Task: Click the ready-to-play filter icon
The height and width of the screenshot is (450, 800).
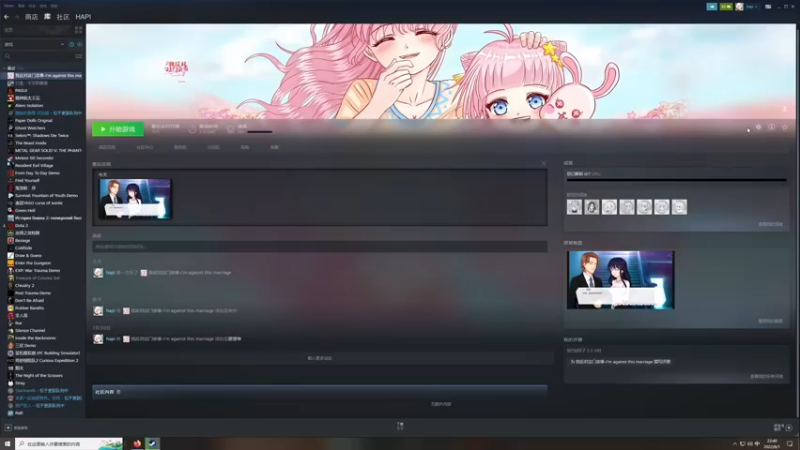Action: click(x=80, y=44)
